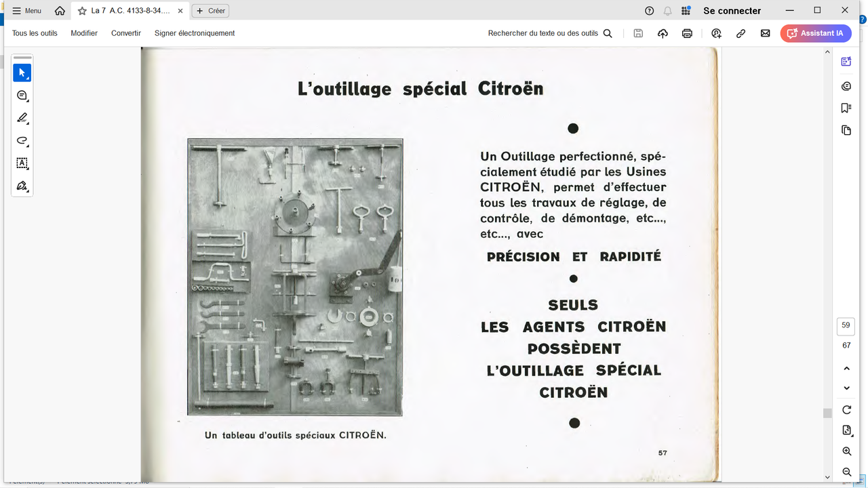
Task: Open the hamburger Menu
Action: 27,11
